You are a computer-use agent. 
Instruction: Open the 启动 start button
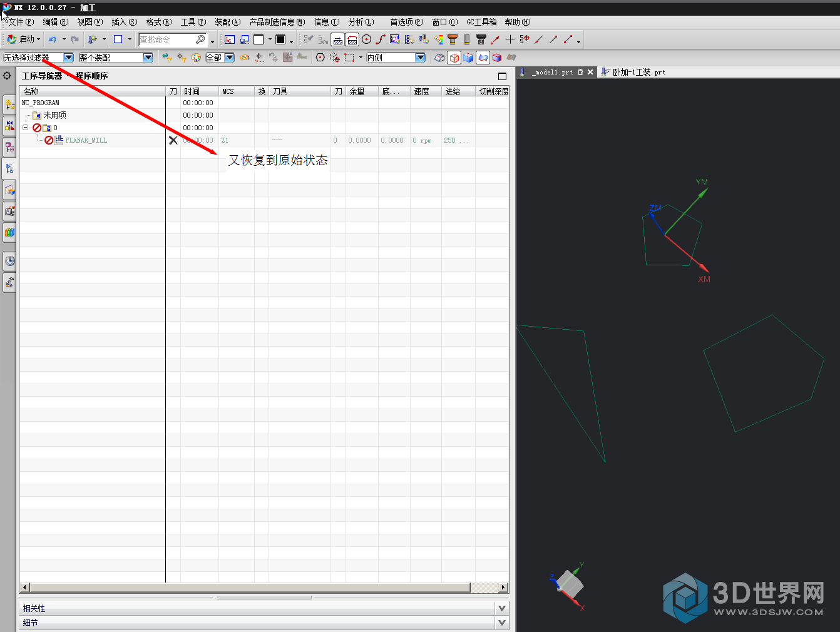(23, 39)
